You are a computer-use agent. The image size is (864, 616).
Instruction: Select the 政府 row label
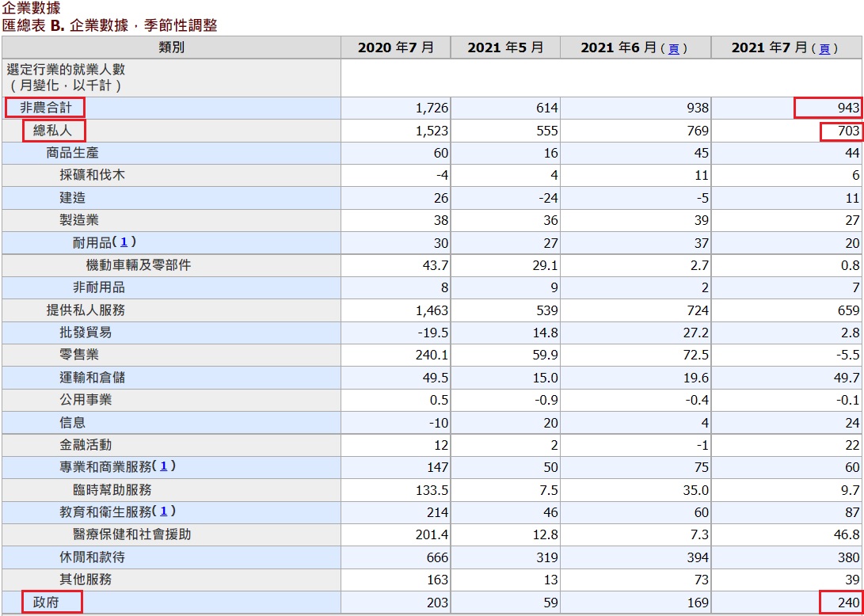pos(45,602)
